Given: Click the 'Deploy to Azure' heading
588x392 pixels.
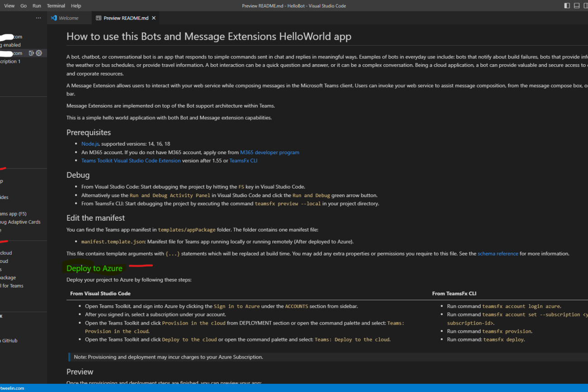Looking at the screenshot, I should point(94,269).
